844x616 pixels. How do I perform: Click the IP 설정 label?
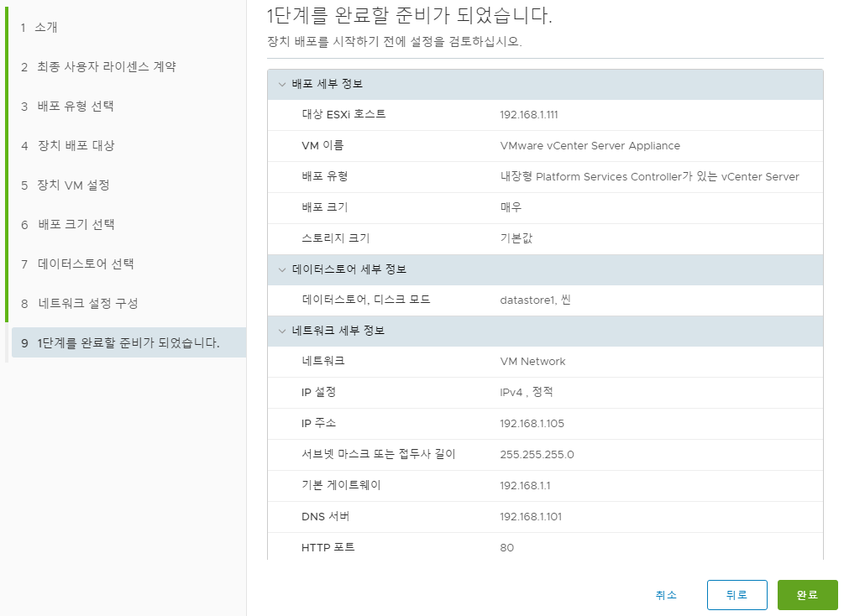pyautogui.click(x=318, y=392)
